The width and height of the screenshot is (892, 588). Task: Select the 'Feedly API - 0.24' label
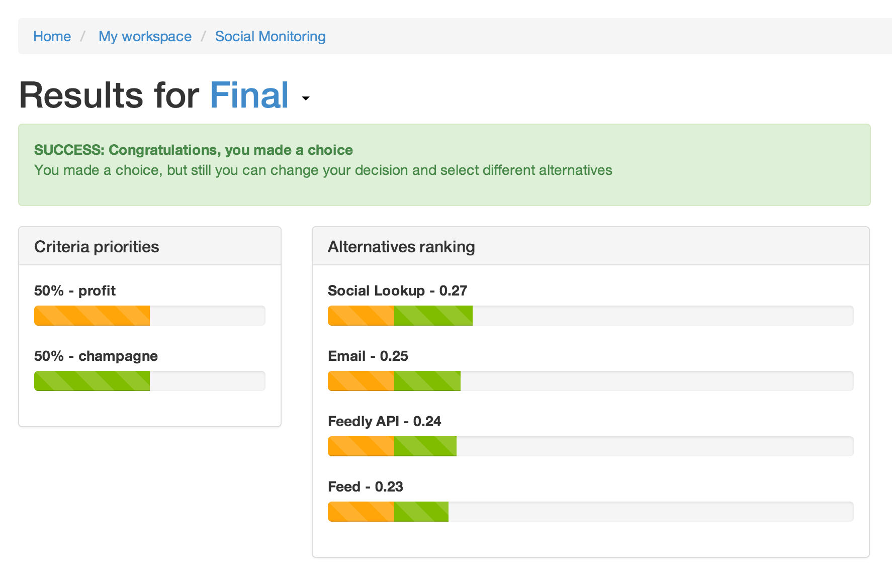(x=384, y=422)
